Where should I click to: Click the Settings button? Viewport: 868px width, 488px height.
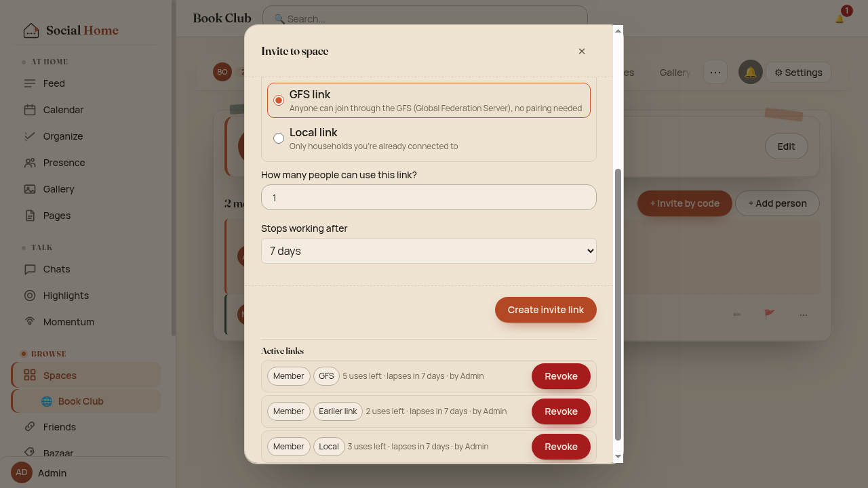click(798, 73)
